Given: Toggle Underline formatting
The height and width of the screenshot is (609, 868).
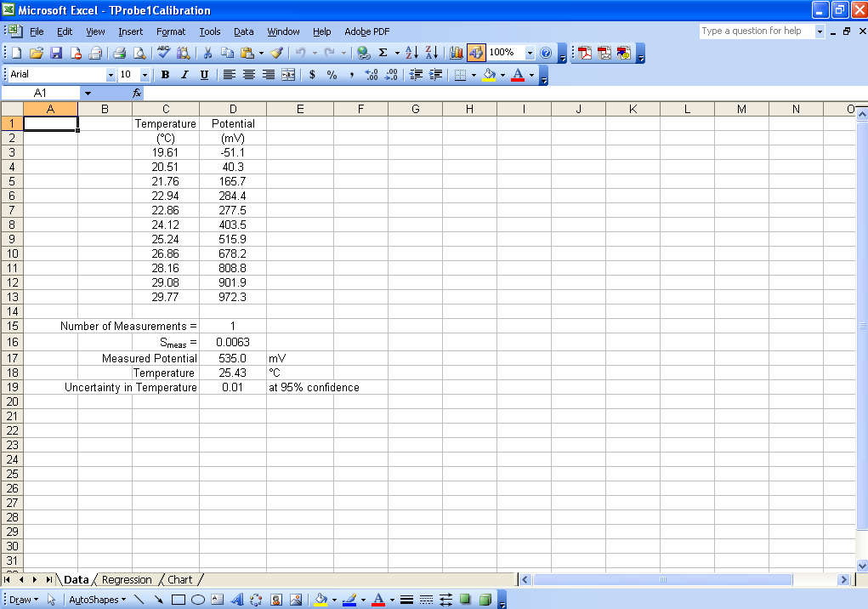Looking at the screenshot, I should click(204, 75).
